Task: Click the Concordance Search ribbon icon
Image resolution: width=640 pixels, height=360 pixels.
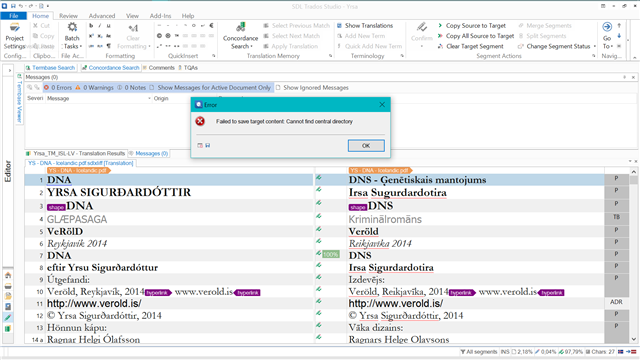Action: [x=240, y=28]
